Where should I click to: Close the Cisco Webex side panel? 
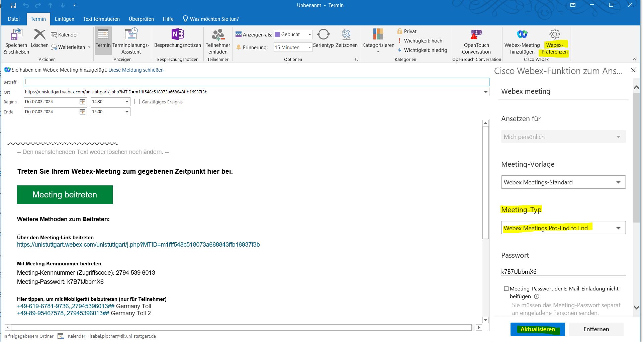(633, 70)
